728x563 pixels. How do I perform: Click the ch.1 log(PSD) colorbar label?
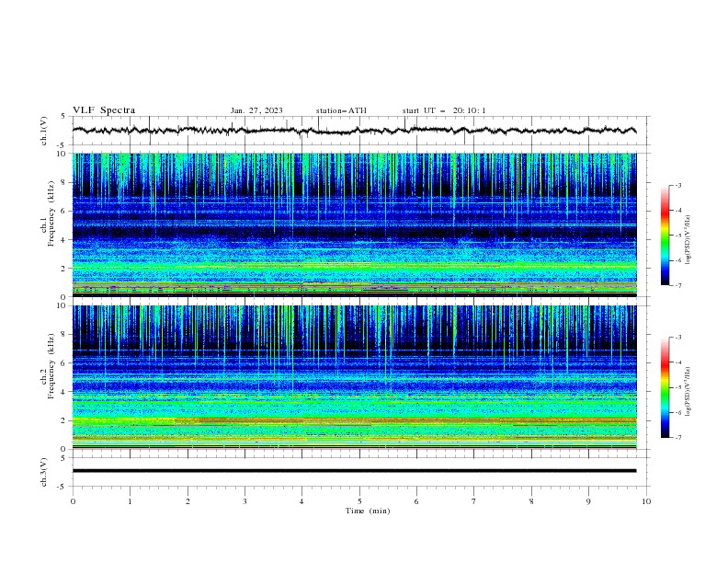pos(688,240)
